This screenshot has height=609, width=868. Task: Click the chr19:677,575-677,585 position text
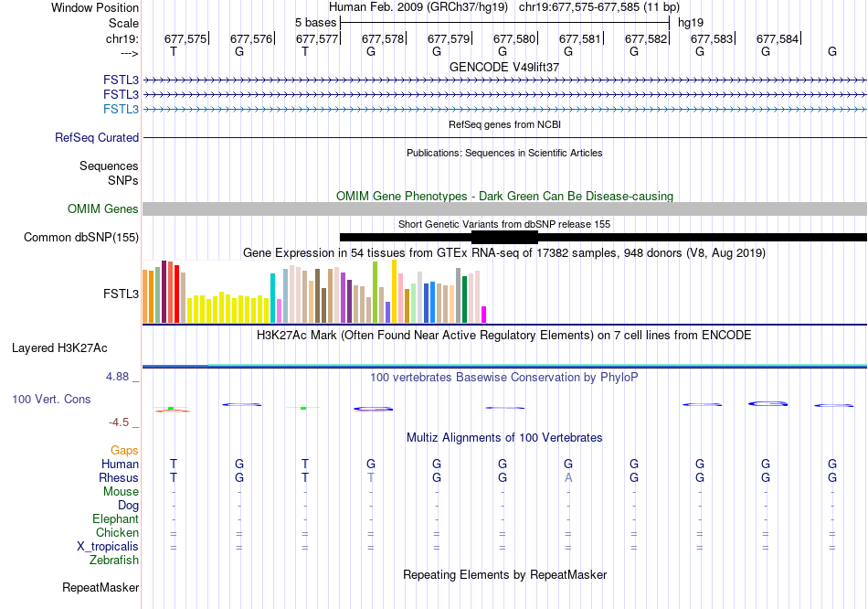(x=599, y=7)
